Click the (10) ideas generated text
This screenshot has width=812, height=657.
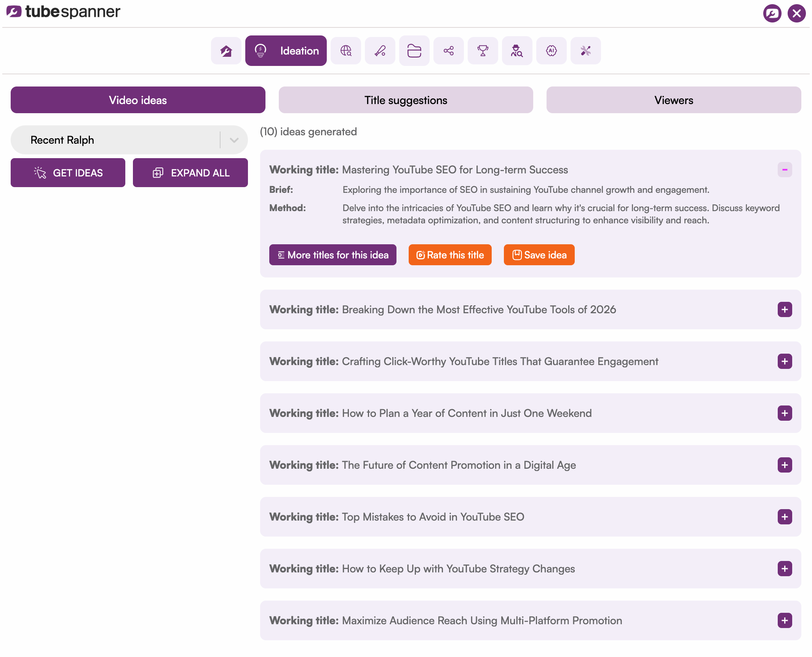point(308,132)
